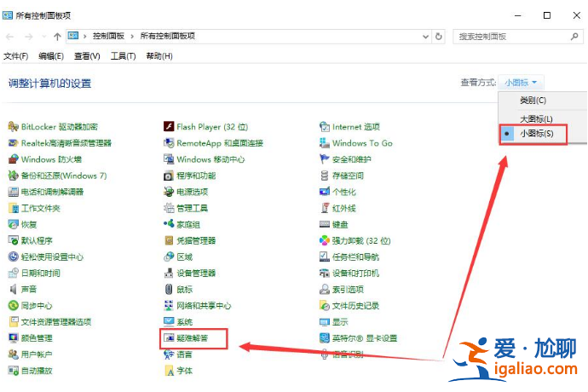The image size is (588, 392).
Task: Expand the address bar history dropdown
Action: coord(425,37)
